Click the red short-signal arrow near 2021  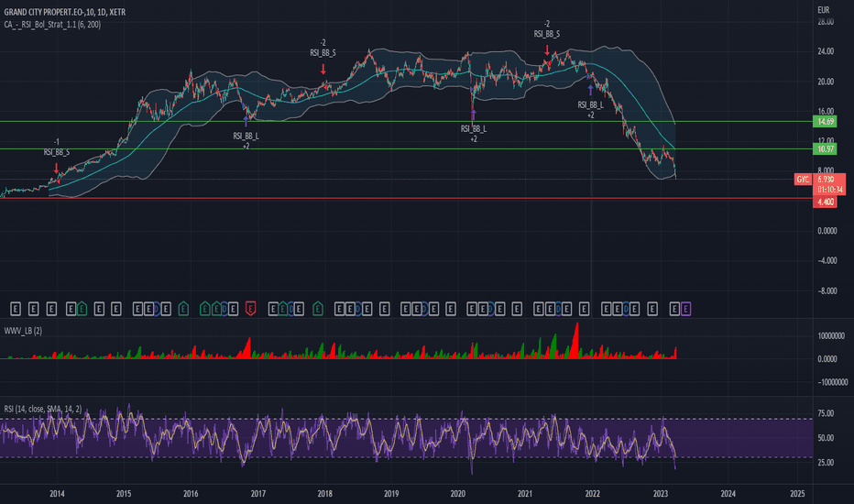pyautogui.click(x=547, y=49)
